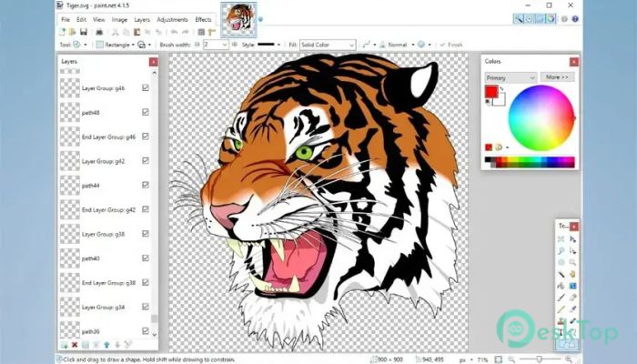Viewport: 637px width, 364px height.
Task: Click the Undo arrow icon
Action: (x=174, y=32)
